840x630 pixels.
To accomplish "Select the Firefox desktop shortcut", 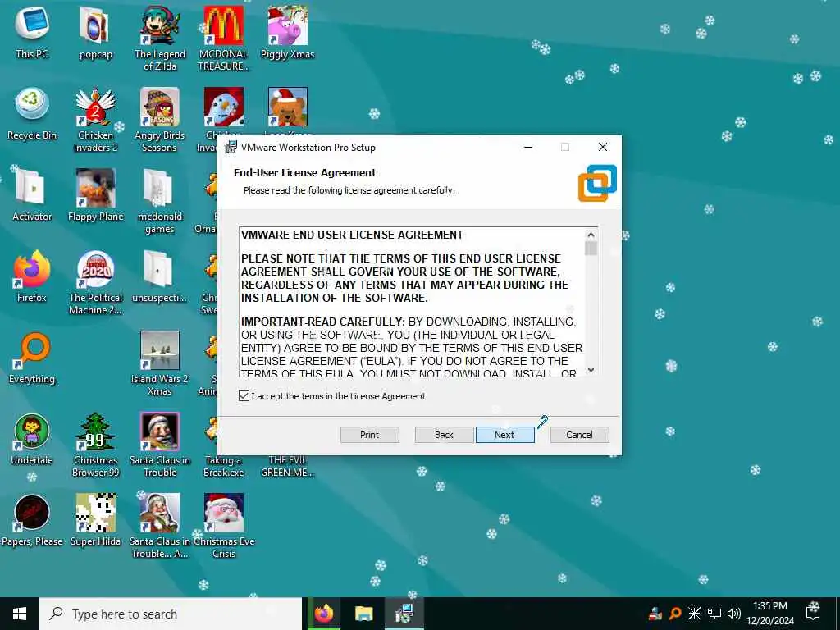I will [x=32, y=276].
